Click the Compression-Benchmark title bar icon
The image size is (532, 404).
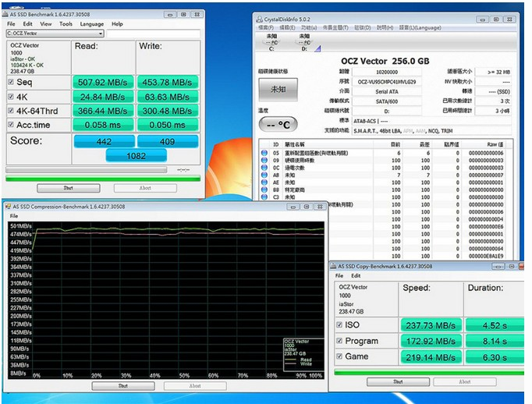click(8, 206)
